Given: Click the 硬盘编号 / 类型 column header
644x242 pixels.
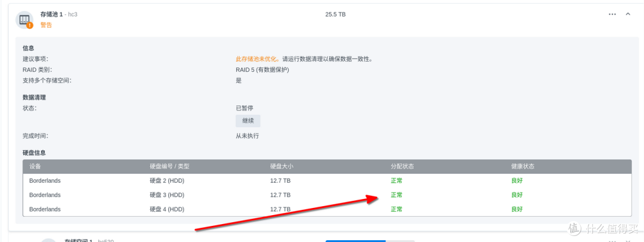Looking at the screenshot, I should point(169,167).
